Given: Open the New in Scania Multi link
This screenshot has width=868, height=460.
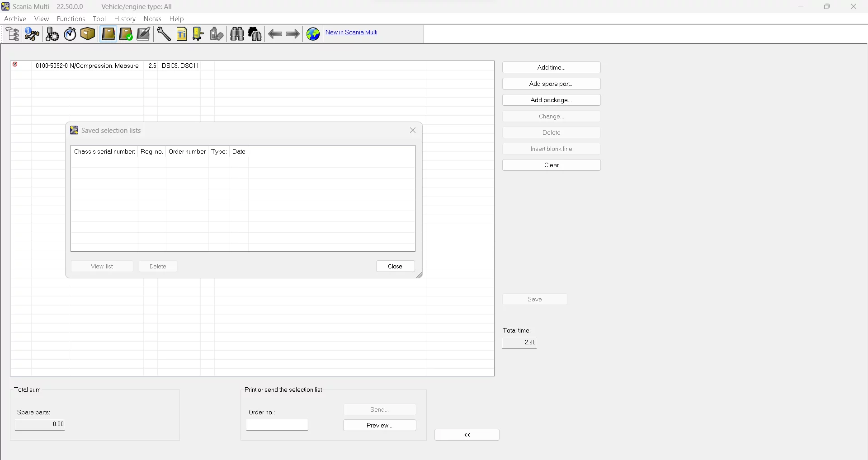Looking at the screenshot, I should pyautogui.click(x=351, y=33).
